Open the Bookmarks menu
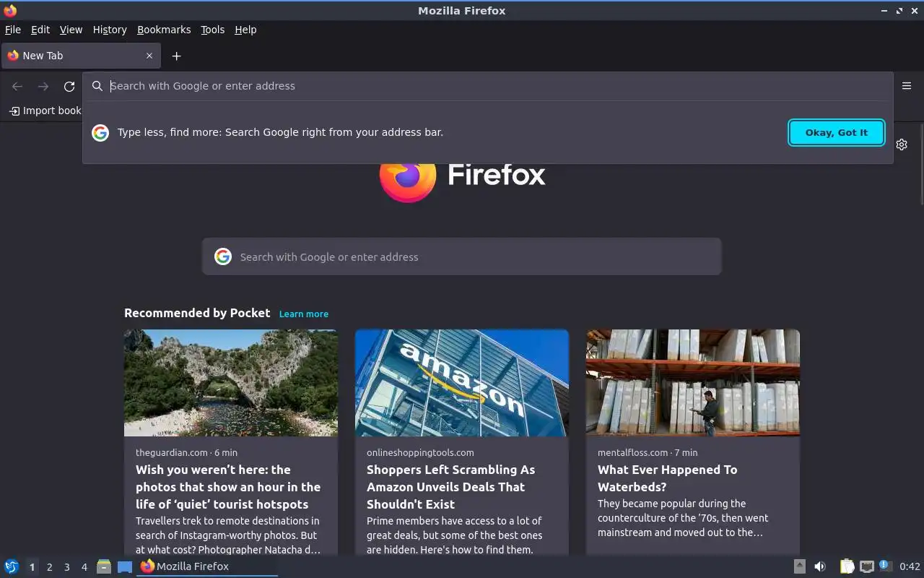 click(x=164, y=30)
